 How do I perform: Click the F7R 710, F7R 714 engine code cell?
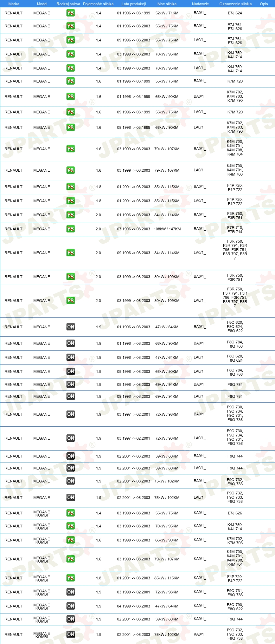(235, 230)
